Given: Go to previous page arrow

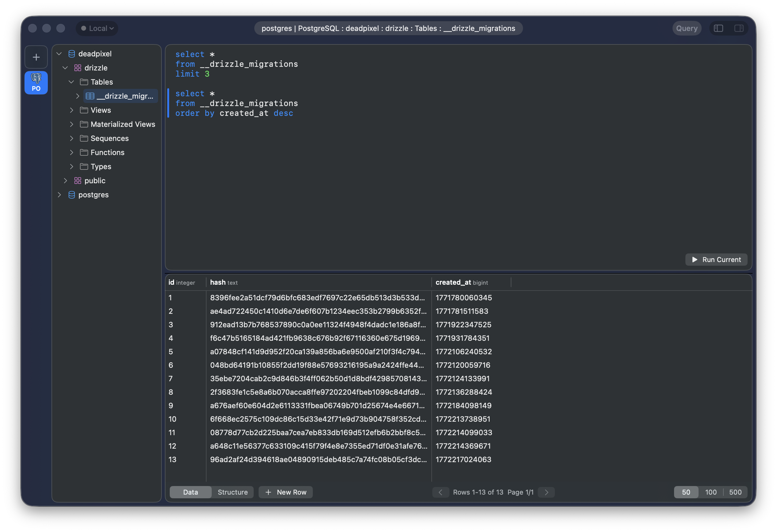Looking at the screenshot, I should [440, 492].
